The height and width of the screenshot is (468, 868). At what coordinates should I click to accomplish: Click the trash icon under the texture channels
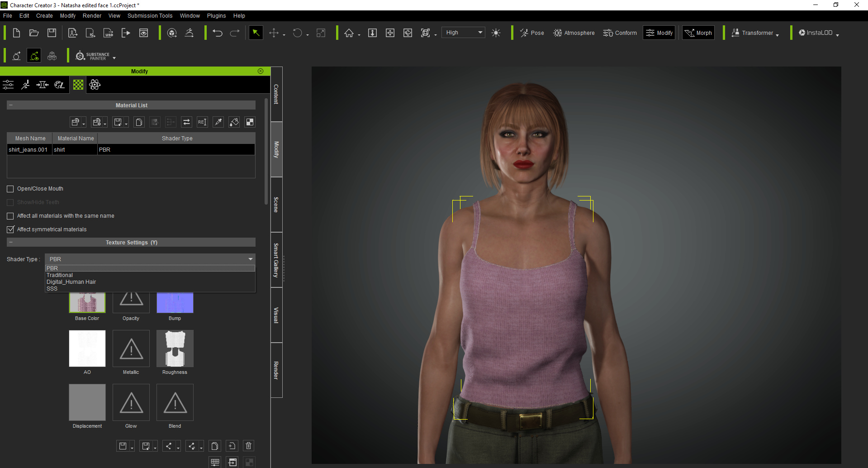pos(248,446)
